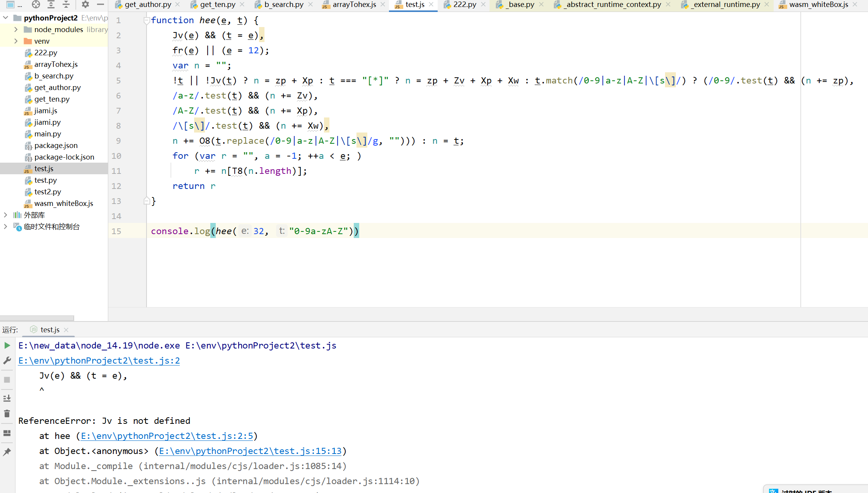Pin the run tab with pin icon
This screenshot has width=868, height=493.
click(x=7, y=452)
